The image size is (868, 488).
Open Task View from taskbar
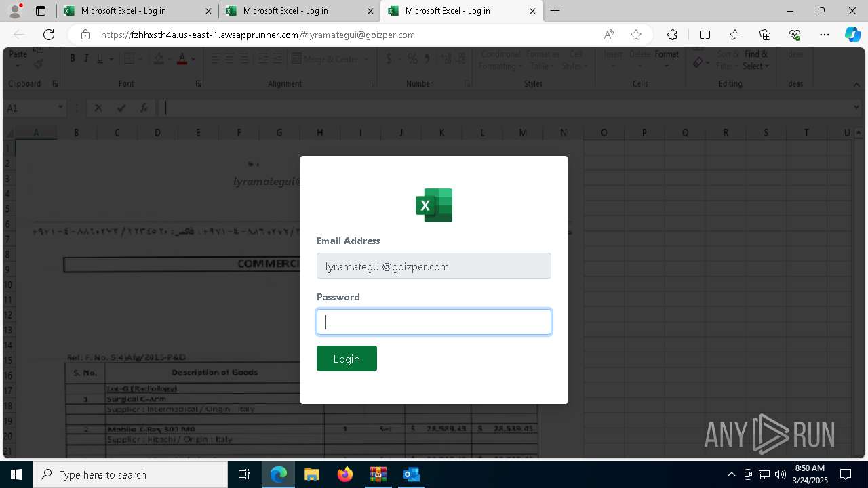tap(244, 474)
